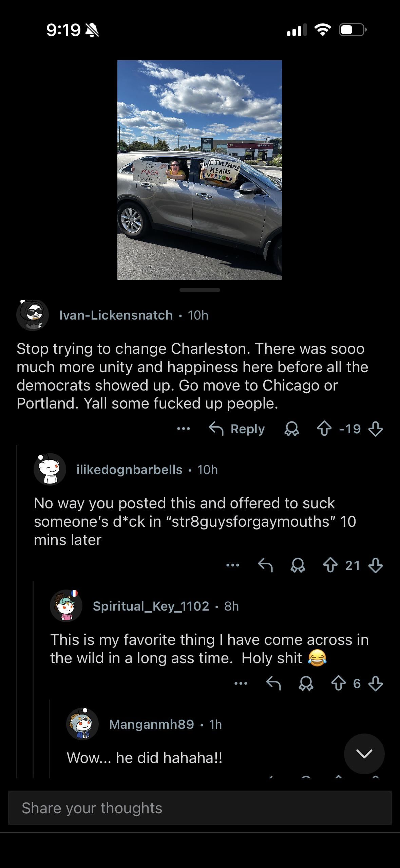Screen dimensions: 400x868
Task: Downvote ilikedognbarbells' comment
Action: pyautogui.click(x=376, y=565)
